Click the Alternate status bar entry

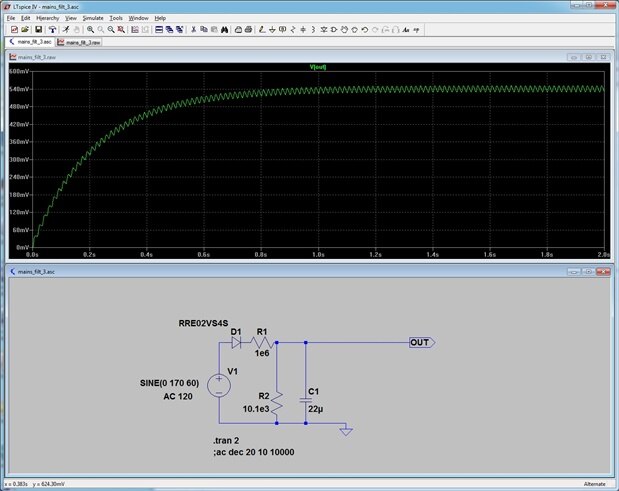[x=595, y=484]
